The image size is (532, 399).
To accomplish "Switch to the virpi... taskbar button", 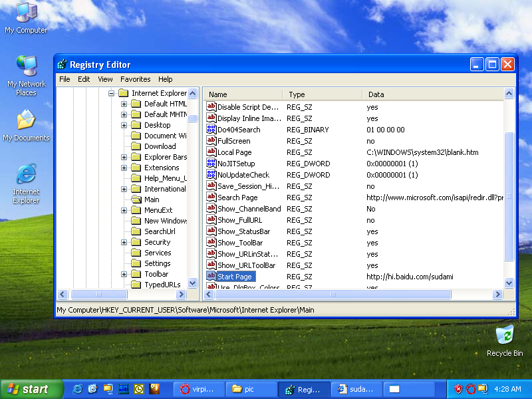I will click(x=199, y=389).
